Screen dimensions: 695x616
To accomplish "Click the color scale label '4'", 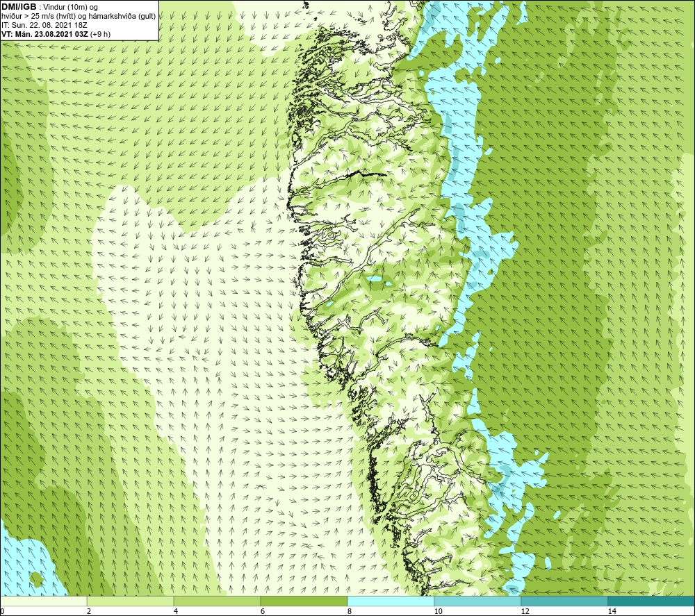I will coord(176,611).
